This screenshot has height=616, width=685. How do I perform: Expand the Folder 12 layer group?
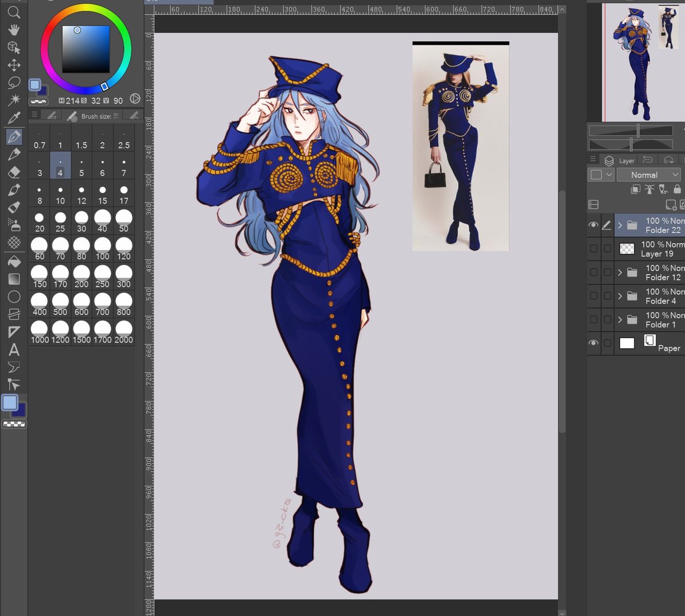[620, 272]
